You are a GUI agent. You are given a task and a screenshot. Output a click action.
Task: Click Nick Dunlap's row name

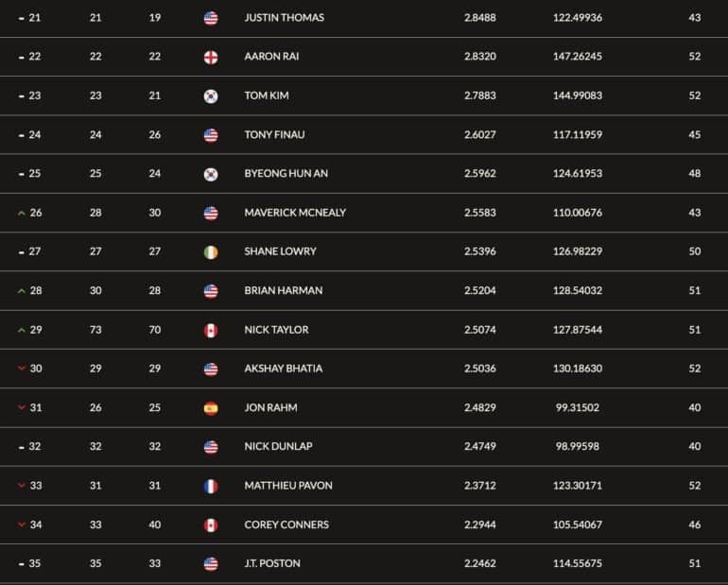tap(278, 446)
